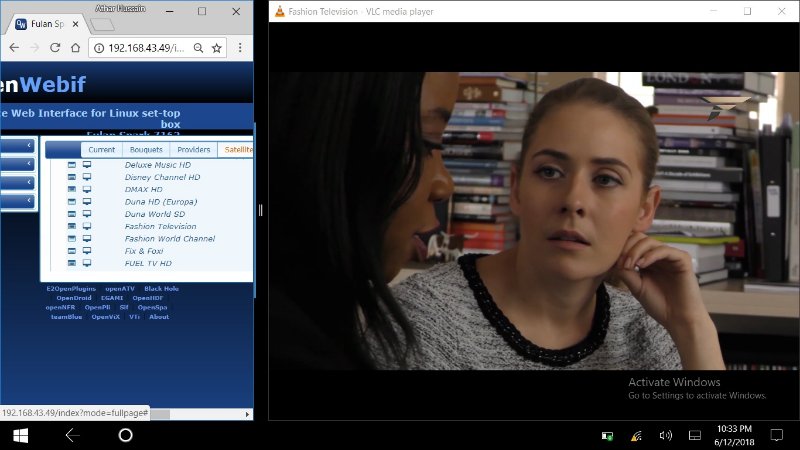Collapse the topmost sidebar panel chevron

(x=30, y=146)
